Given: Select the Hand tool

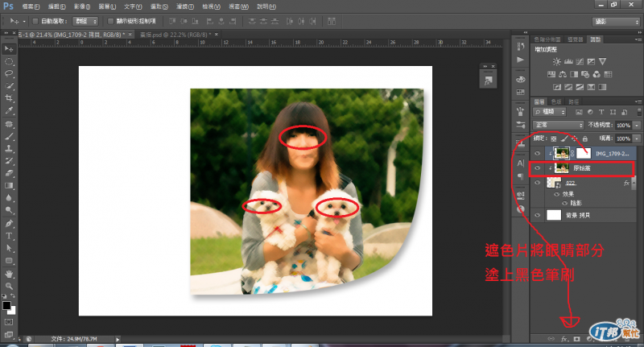Looking at the screenshot, I should pyautogui.click(x=9, y=273).
